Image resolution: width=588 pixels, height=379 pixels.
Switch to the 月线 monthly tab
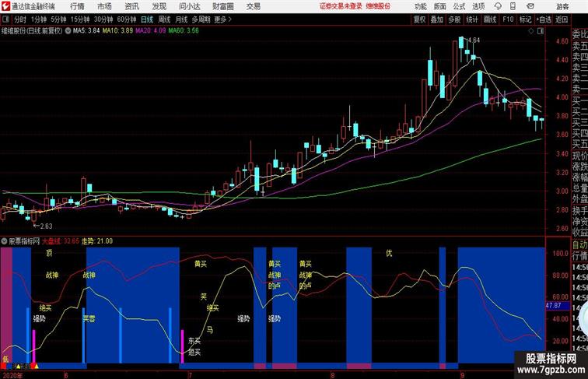tap(181, 19)
